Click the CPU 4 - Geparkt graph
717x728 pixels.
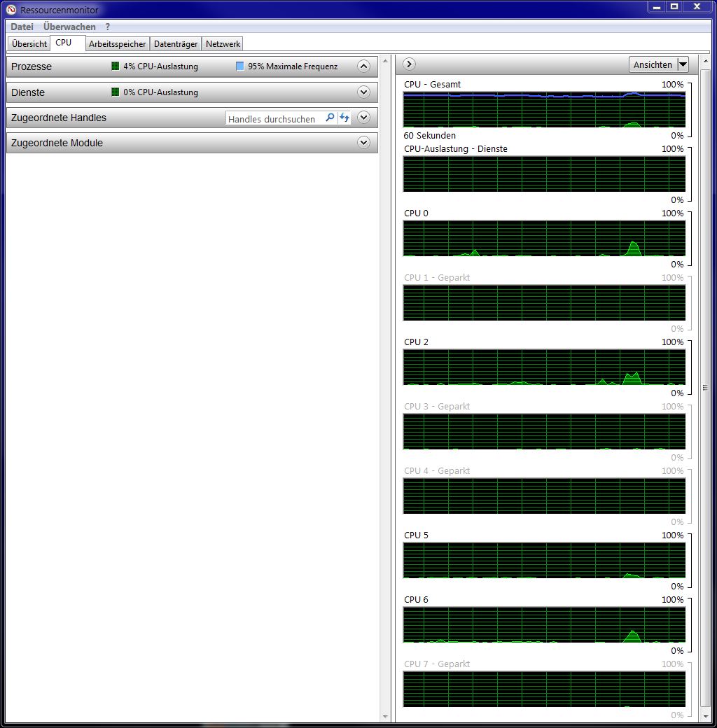[544, 496]
